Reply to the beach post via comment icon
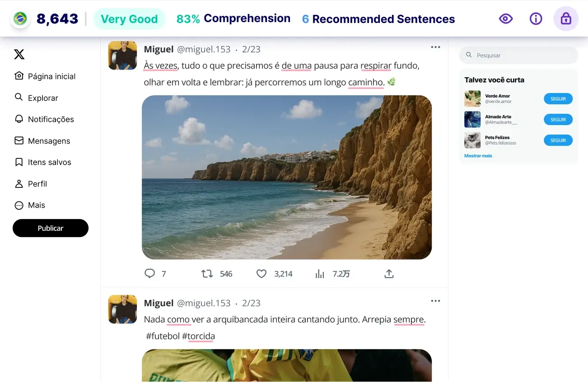 [x=149, y=274]
